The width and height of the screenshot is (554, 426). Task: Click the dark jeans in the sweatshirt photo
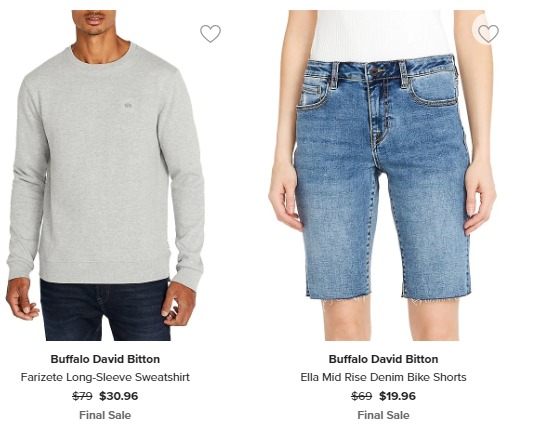(x=105, y=311)
